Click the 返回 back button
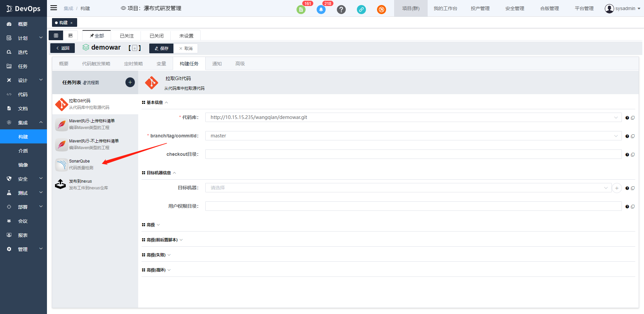This screenshot has width=644, height=314. pos(63,48)
